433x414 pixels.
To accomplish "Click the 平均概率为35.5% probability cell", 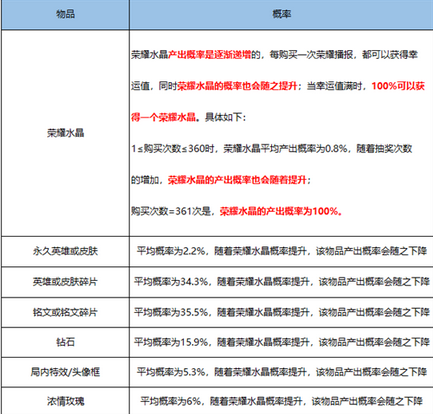I will tap(281, 312).
